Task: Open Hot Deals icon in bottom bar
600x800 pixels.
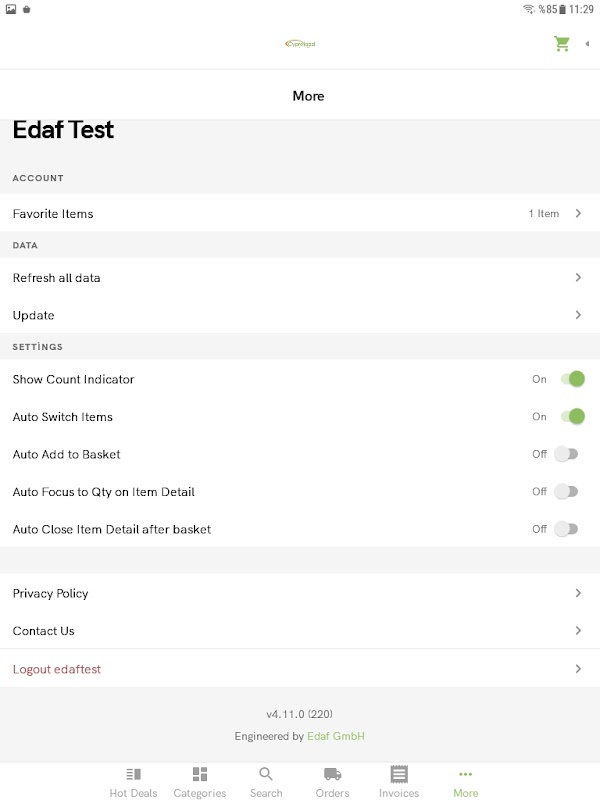Action: [133, 775]
